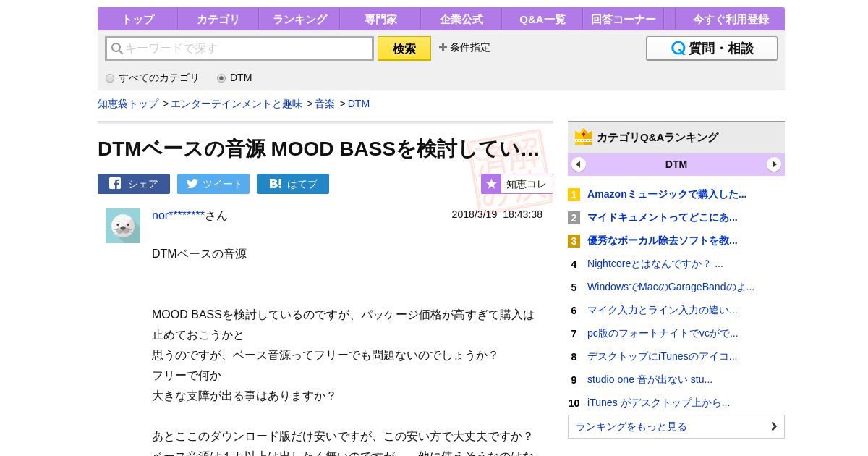Expand the 条件指定 search conditions
Image resolution: width=868 pixels, height=456 pixels.
(x=464, y=47)
